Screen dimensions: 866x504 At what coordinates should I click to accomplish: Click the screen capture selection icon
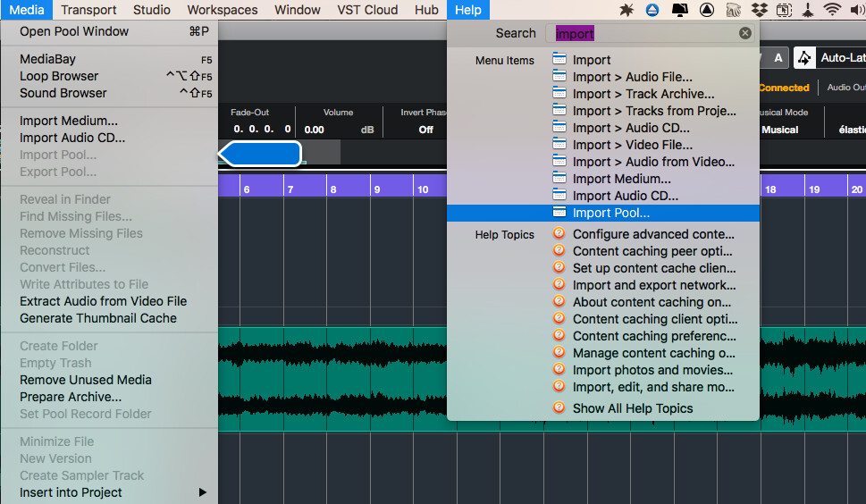[785, 10]
